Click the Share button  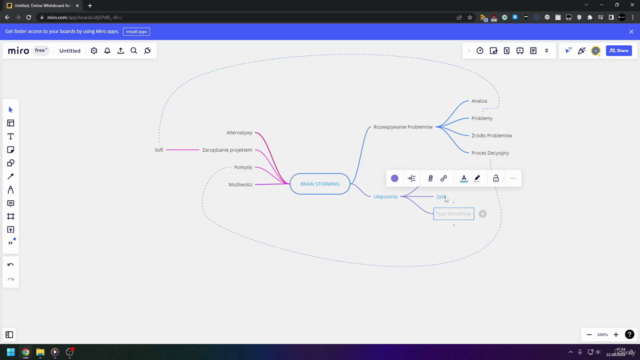(619, 51)
